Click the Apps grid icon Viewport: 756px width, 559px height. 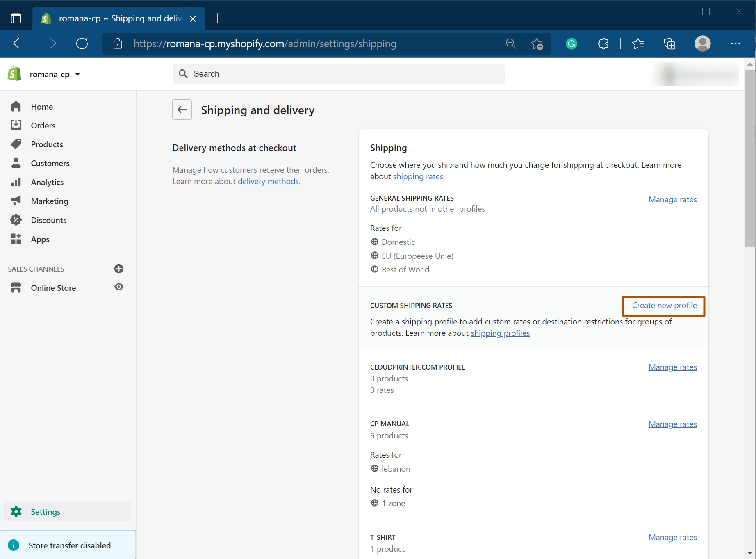pyautogui.click(x=16, y=239)
